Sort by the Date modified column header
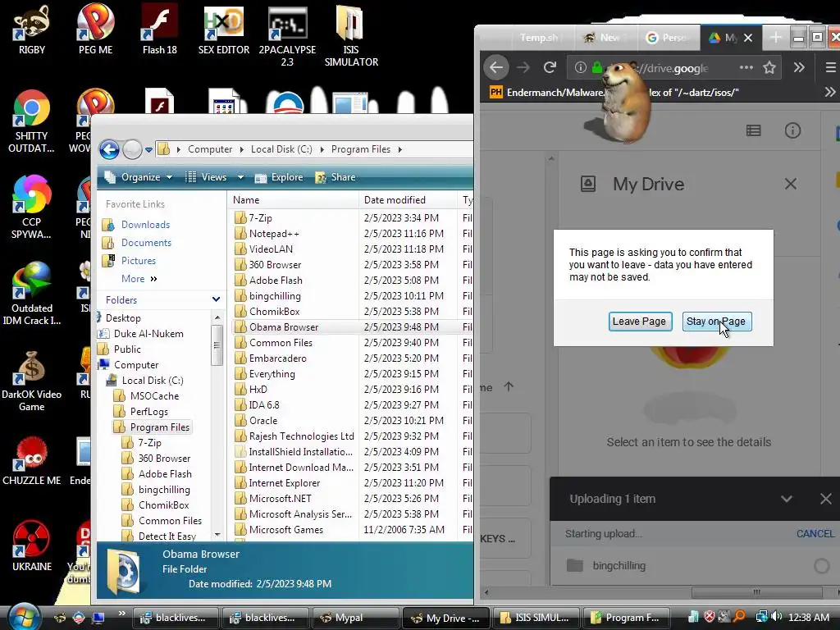Screen dimensions: 840x630 tap(409, 200)
